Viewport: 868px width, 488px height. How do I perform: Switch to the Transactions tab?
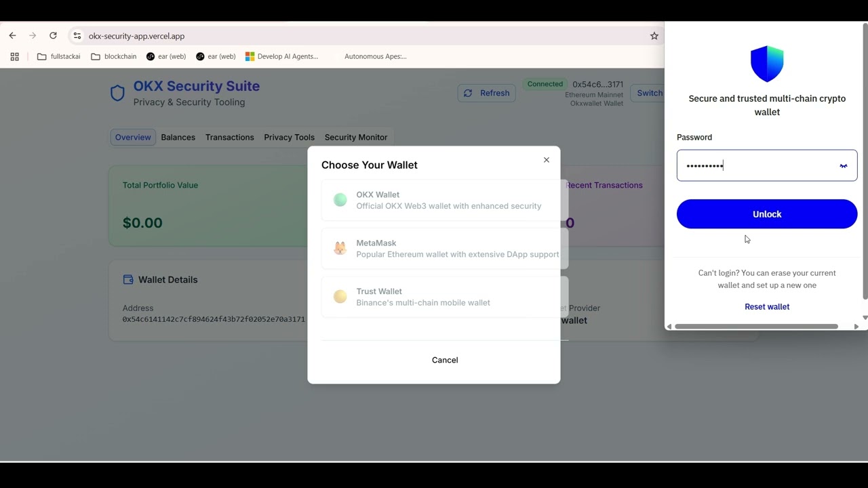click(230, 138)
